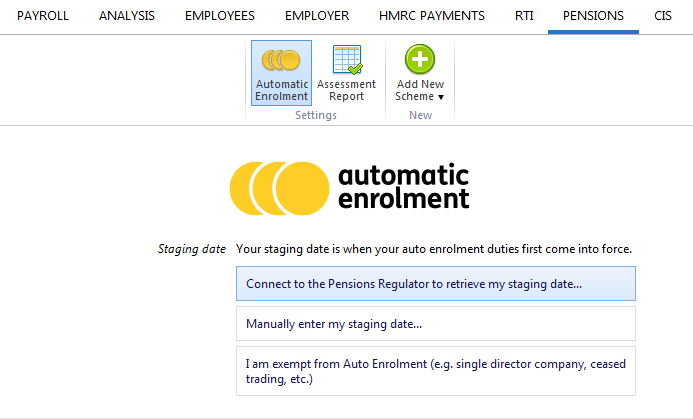Connect to the Pensions Regulator to retrieve staging date
The width and height of the screenshot is (693, 419).
pos(436,283)
